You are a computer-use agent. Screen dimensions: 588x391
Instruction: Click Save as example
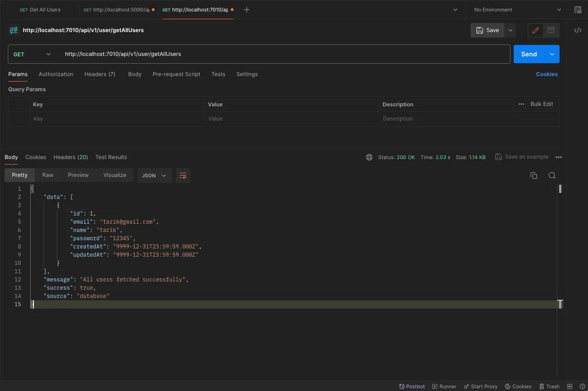[x=522, y=157]
